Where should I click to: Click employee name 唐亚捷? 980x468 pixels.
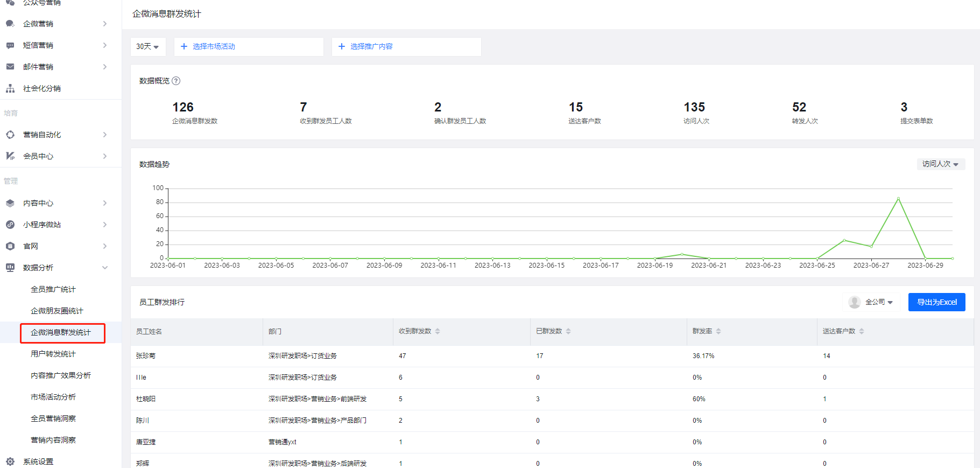tap(146, 442)
